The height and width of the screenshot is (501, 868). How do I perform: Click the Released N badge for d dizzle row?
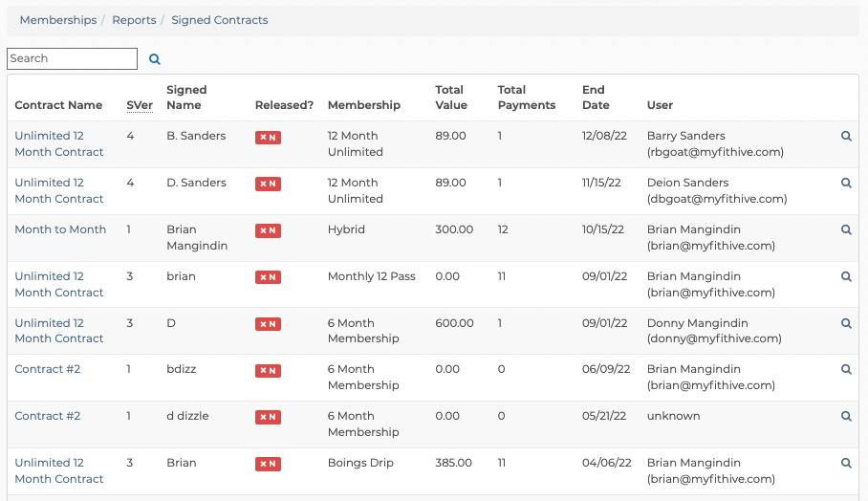[x=268, y=418]
